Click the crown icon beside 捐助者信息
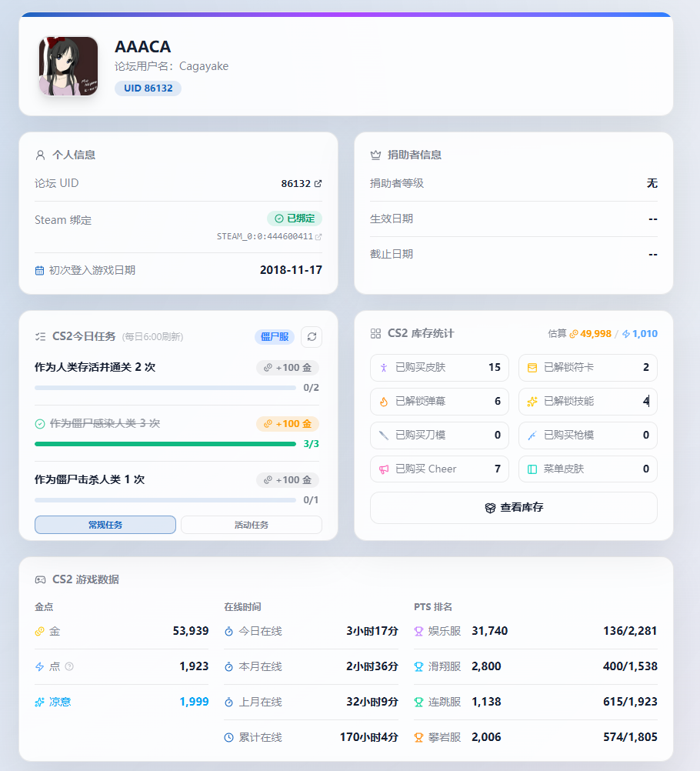The image size is (700, 771). point(375,155)
